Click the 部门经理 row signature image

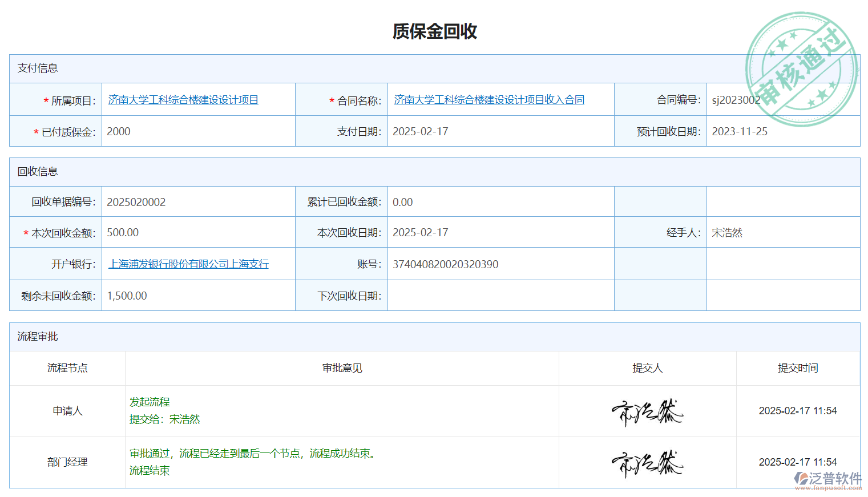[x=647, y=463]
